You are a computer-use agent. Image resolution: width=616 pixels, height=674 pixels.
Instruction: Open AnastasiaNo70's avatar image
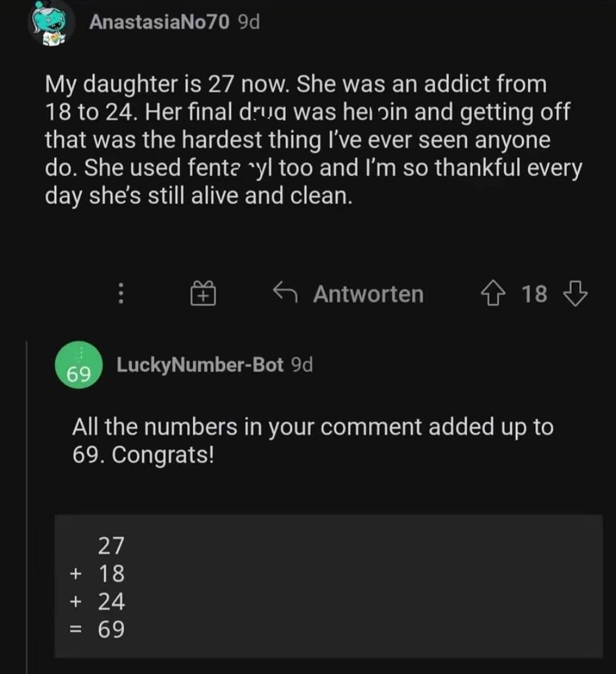click(x=51, y=23)
